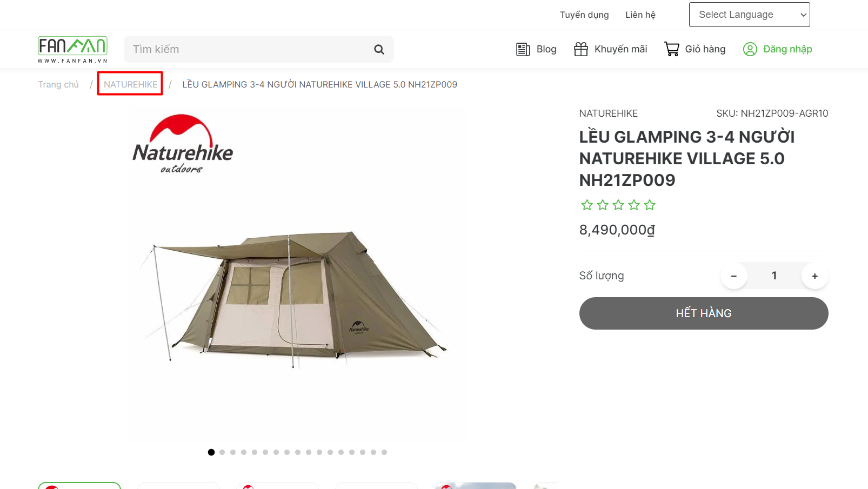Viewport: 868px width, 489px height.
Task: Open the NATUREHIKE breadcrumb link
Action: [x=130, y=84]
